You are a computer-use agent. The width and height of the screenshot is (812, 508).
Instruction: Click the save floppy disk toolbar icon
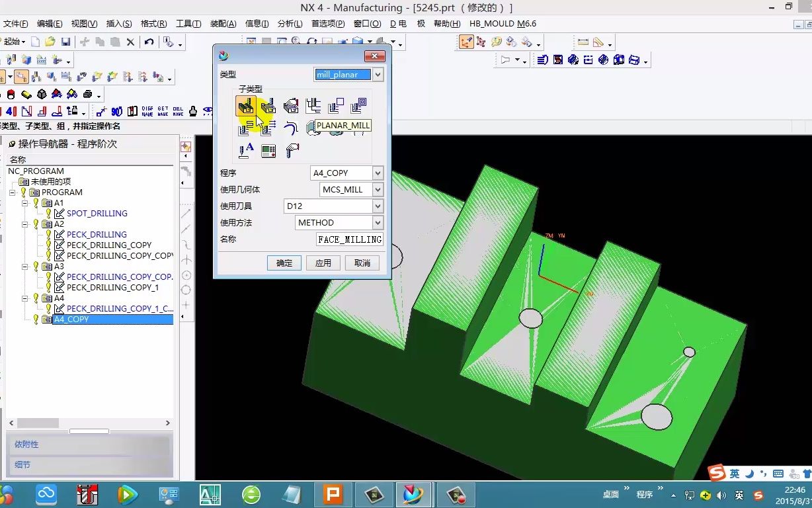[x=65, y=42]
